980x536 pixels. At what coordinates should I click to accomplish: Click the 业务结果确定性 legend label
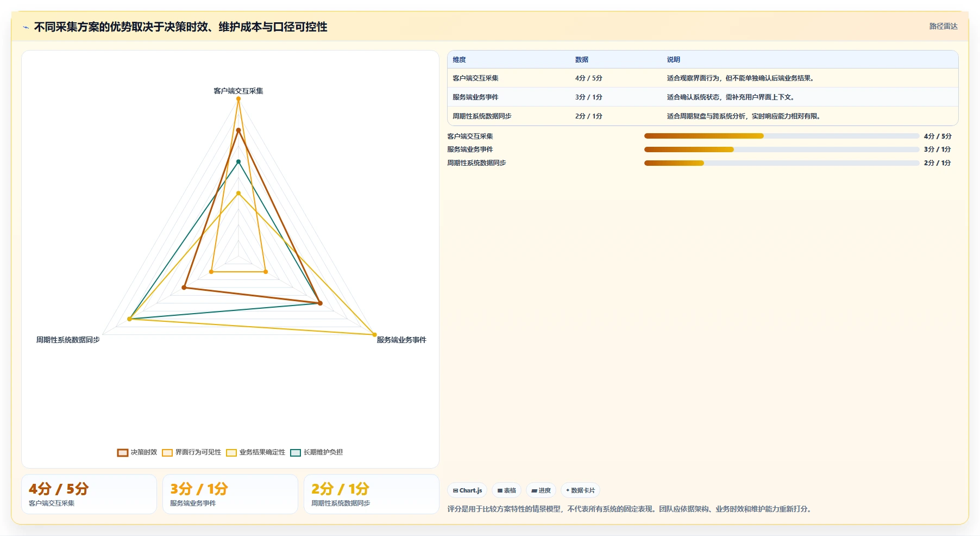(x=262, y=452)
